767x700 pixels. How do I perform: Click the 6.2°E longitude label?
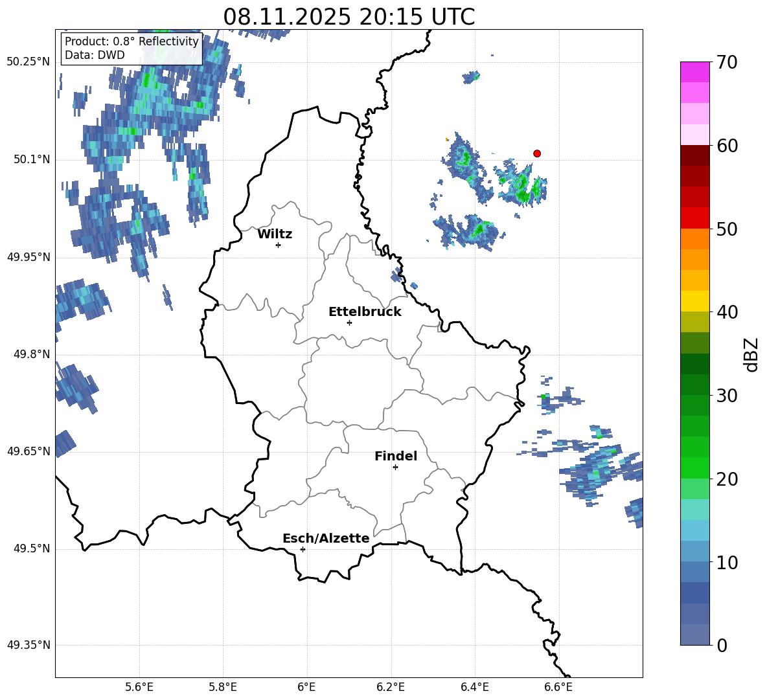(391, 687)
